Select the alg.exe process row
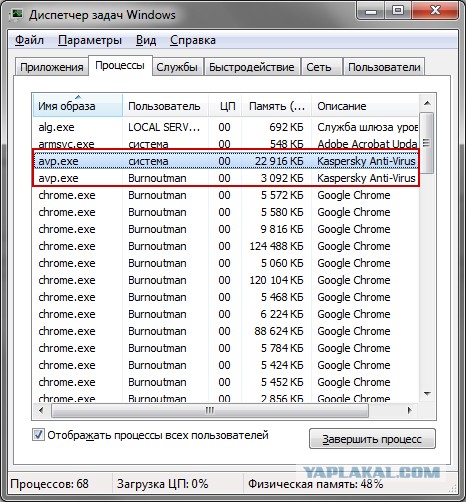Viewport: 466px width, 502px height. click(226, 127)
